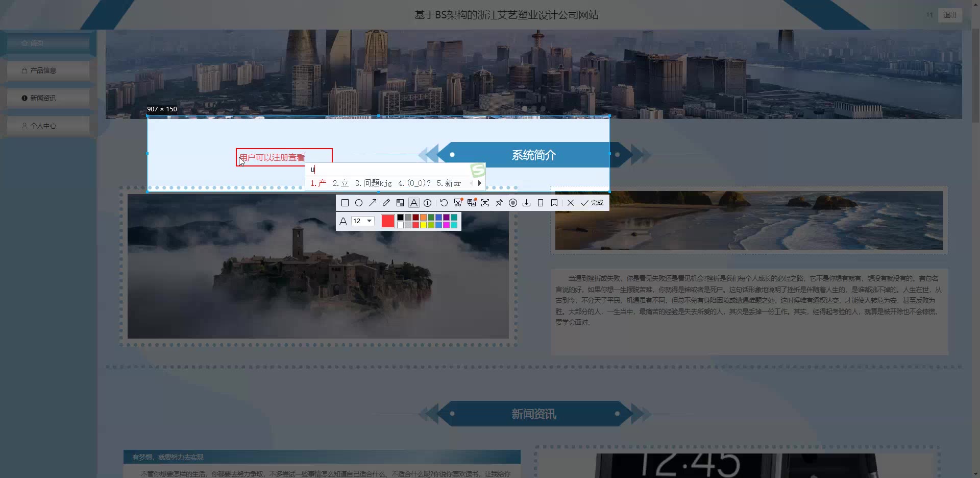The image size is (980, 478).
Task: Pick the orange color swatch
Action: [x=423, y=217]
